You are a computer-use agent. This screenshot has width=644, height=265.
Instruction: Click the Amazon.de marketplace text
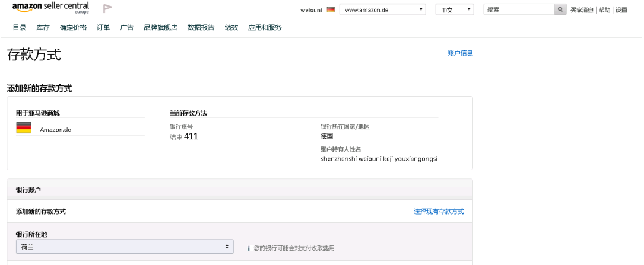[55, 130]
